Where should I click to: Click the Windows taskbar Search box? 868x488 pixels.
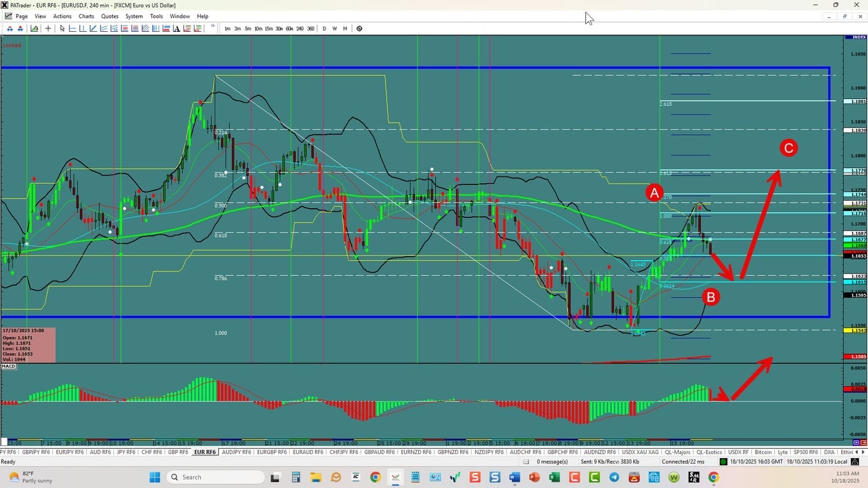[215, 477]
